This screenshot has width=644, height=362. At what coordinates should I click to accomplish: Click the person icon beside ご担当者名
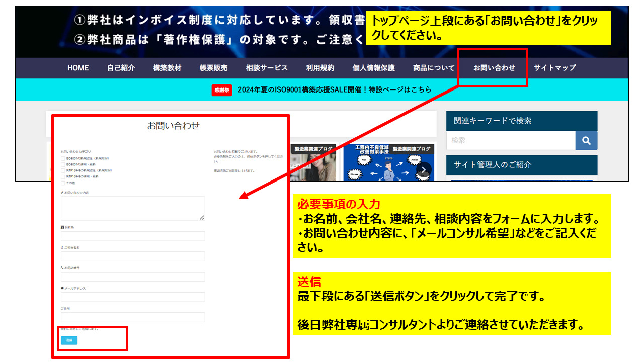point(61,247)
